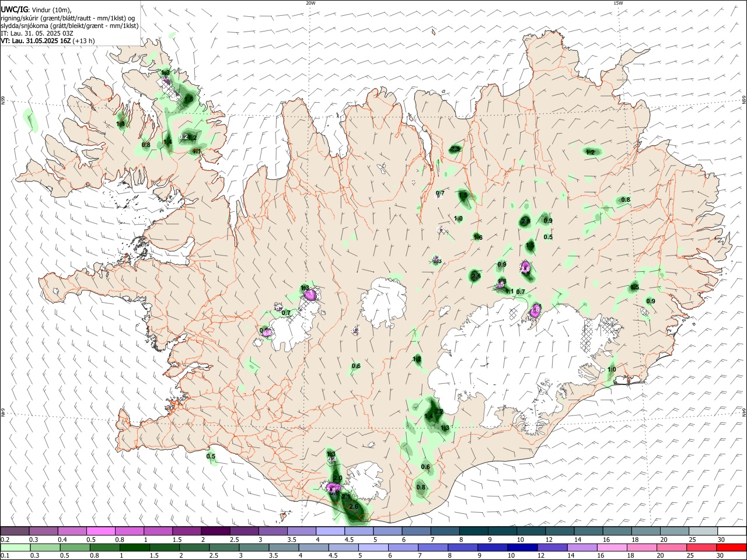This screenshot has width=747, height=560.
Task: Click the 0.2 swatch in the top legend row
Action: (x=15, y=531)
